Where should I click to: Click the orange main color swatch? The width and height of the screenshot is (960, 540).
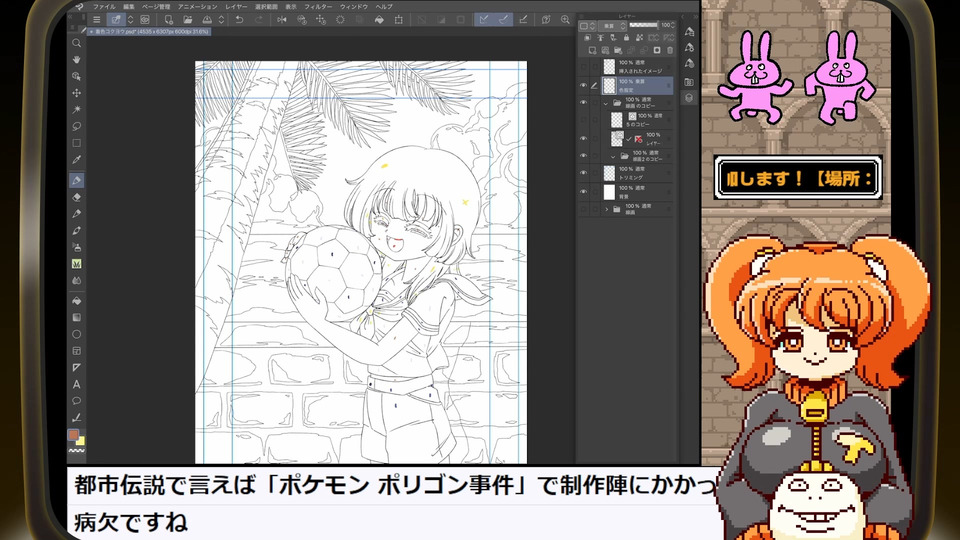[x=73, y=434]
